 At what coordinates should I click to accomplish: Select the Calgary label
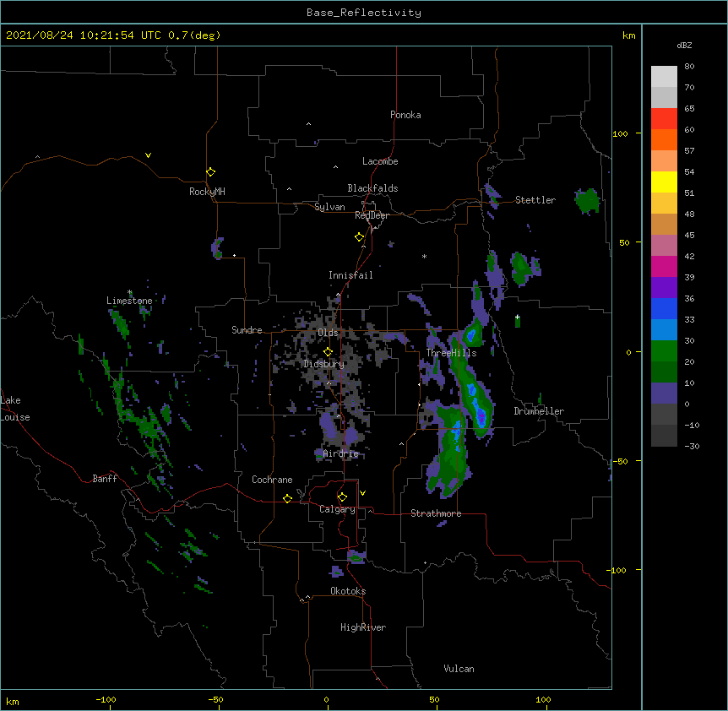(337, 509)
